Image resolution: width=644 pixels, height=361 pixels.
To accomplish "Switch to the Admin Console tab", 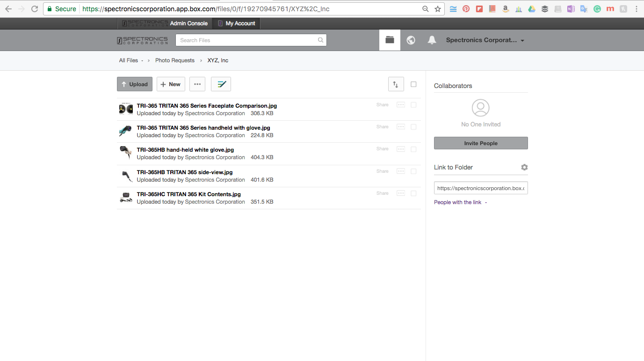I will click(x=188, y=23).
